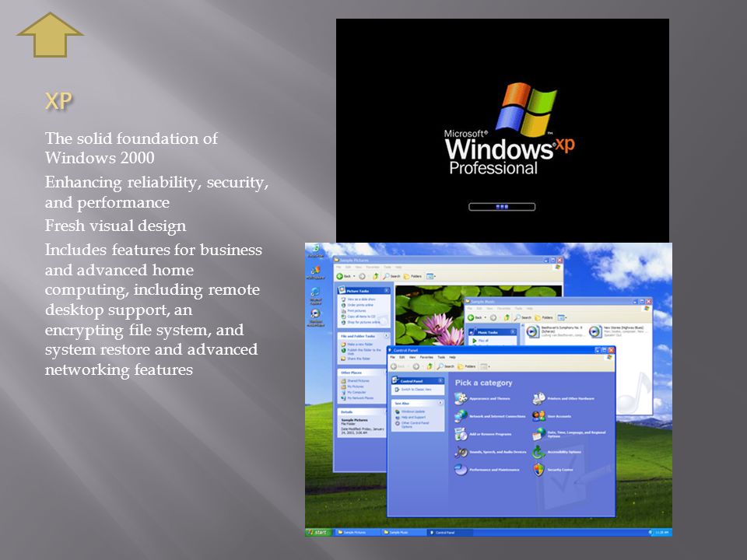Open Accessibility Options category
Screen dimensions: 747x560
pyautogui.click(x=557, y=451)
